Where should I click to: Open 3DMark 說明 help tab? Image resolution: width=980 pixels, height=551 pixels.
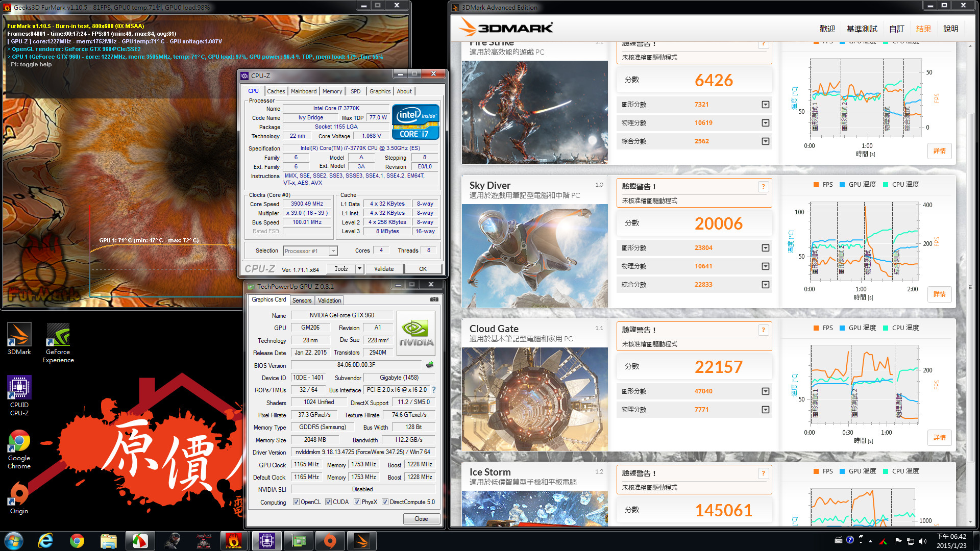click(950, 29)
